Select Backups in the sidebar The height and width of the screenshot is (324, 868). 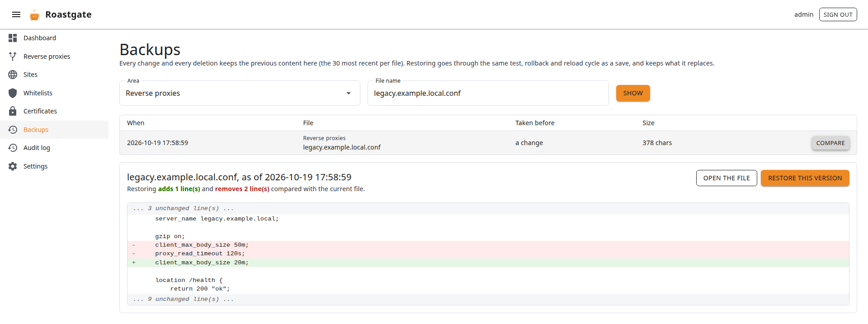[54, 130]
